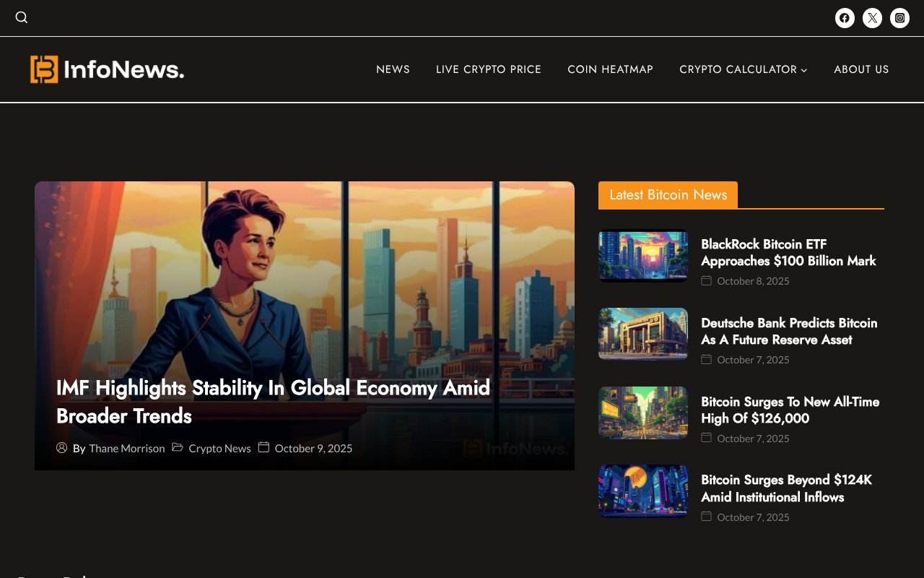This screenshot has height=578, width=924.
Task: Navigate to the NEWS menu item
Action: pos(393,69)
